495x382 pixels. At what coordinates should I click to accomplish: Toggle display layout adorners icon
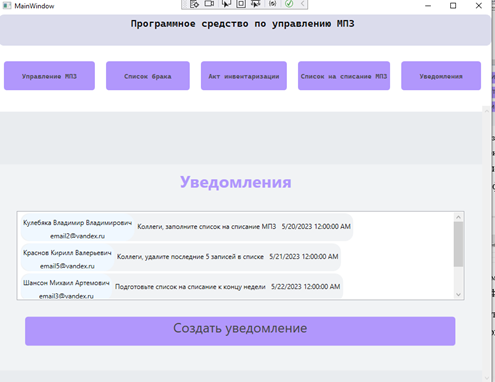tap(241, 4)
